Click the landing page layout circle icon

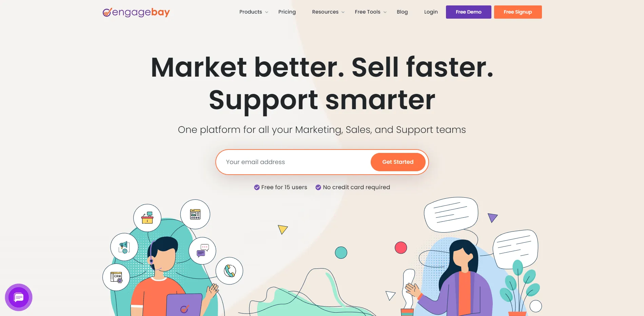195,214
